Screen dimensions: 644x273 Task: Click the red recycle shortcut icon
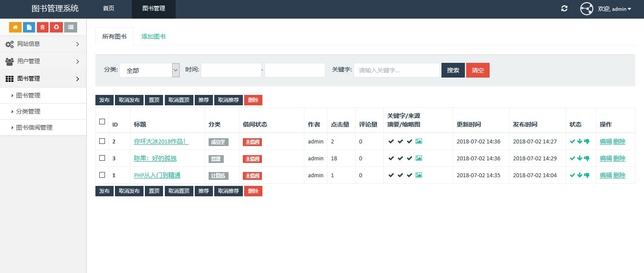coord(56,27)
